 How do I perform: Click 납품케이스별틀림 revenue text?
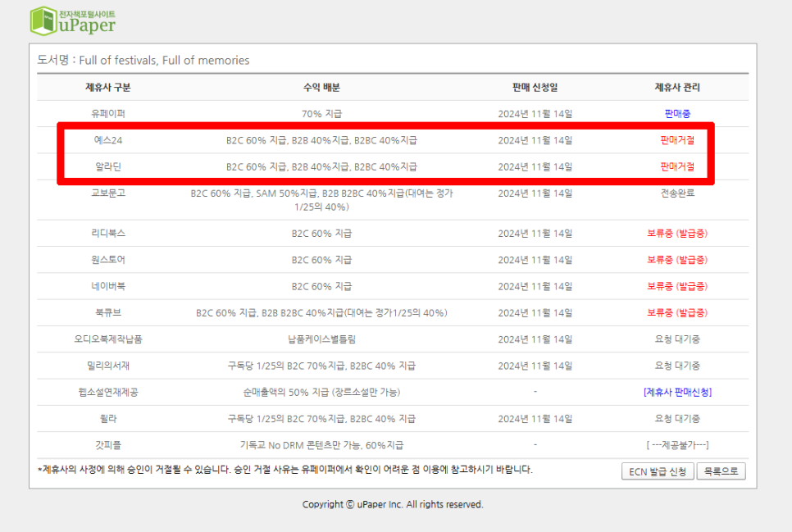point(321,339)
